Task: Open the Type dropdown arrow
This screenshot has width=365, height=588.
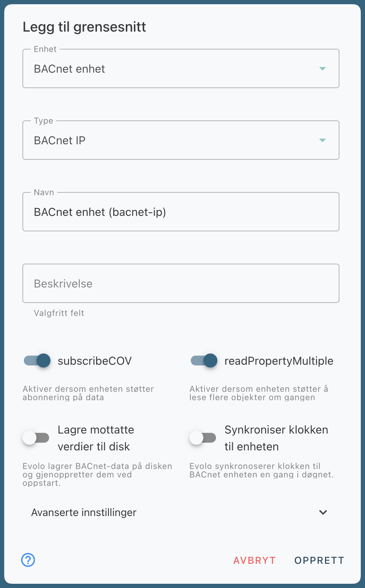Action: (x=323, y=140)
